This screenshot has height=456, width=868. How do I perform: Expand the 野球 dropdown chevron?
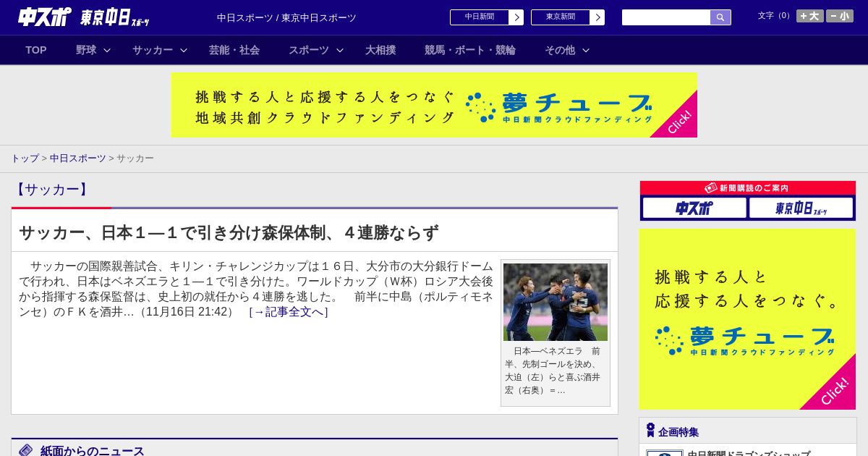point(107,51)
